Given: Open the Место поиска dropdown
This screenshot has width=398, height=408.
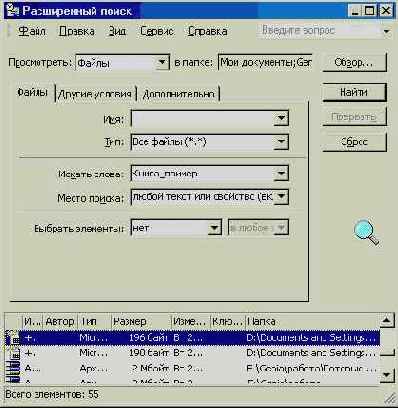Looking at the screenshot, I should 210,197.
